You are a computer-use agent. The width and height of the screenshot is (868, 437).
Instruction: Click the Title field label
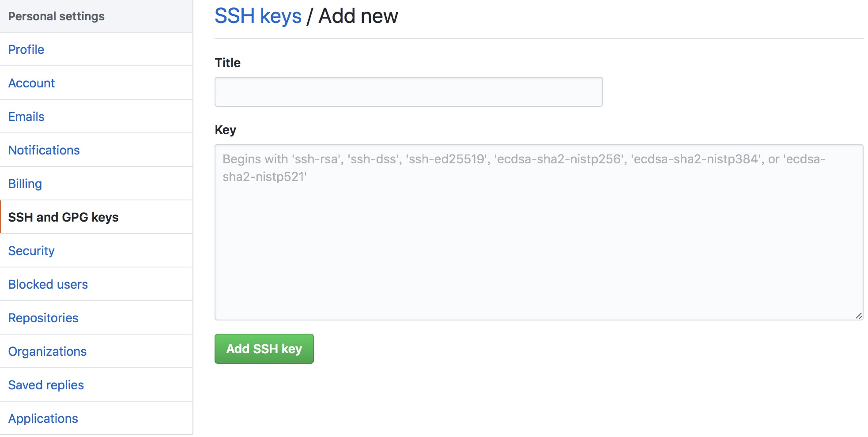[227, 63]
